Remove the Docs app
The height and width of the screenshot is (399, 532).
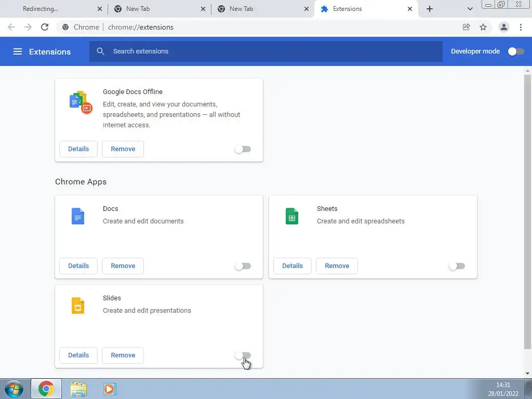(x=123, y=265)
